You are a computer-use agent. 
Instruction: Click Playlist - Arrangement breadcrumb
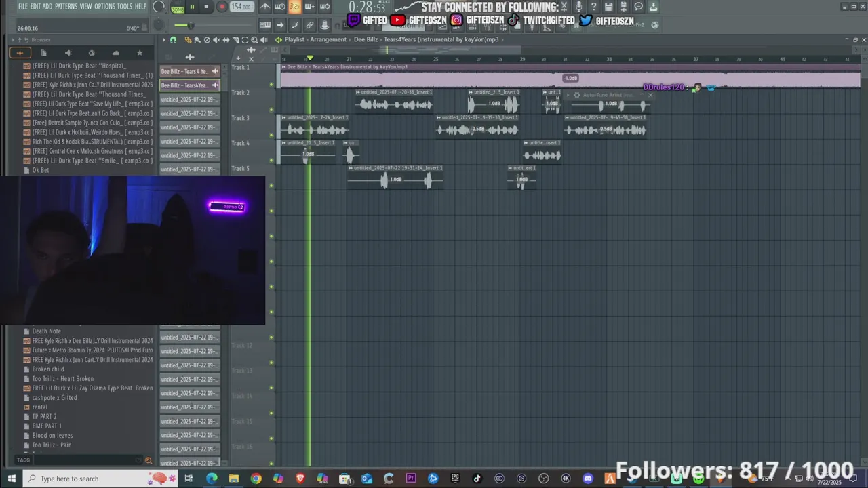click(x=315, y=39)
